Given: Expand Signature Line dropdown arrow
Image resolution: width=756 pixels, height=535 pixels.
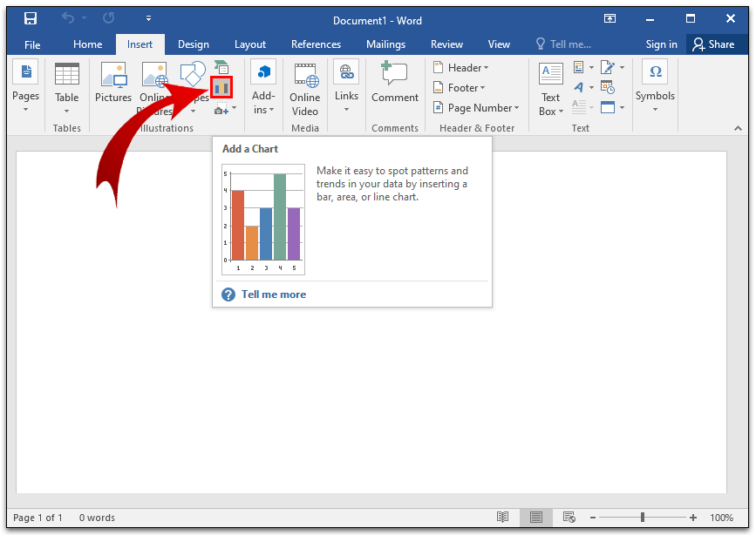Looking at the screenshot, I should tap(622, 67).
